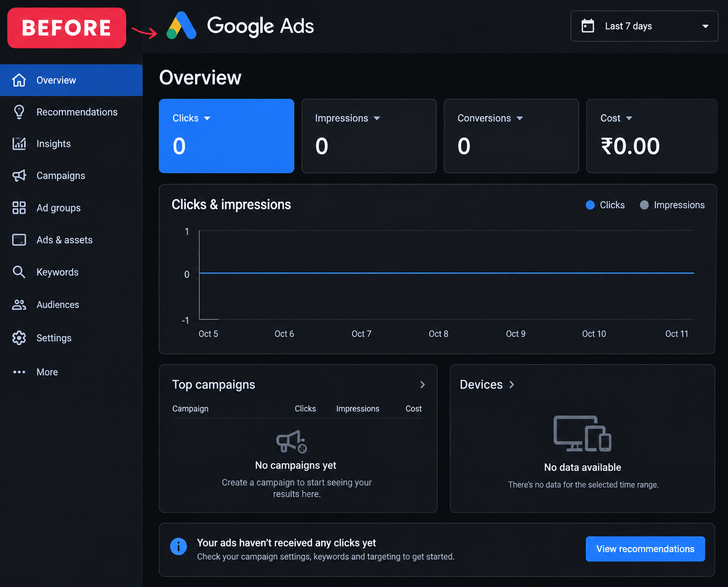This screenshot has height=587, width=728.
Task: Click the Ads & assets icon
Action: coord(19,240)
